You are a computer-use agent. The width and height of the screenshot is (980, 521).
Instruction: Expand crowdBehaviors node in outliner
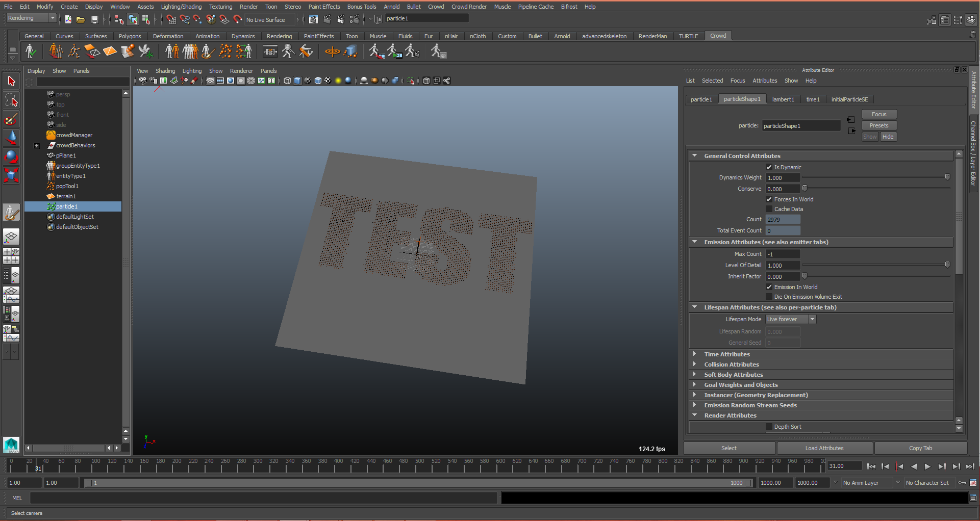tap(36, 145)
